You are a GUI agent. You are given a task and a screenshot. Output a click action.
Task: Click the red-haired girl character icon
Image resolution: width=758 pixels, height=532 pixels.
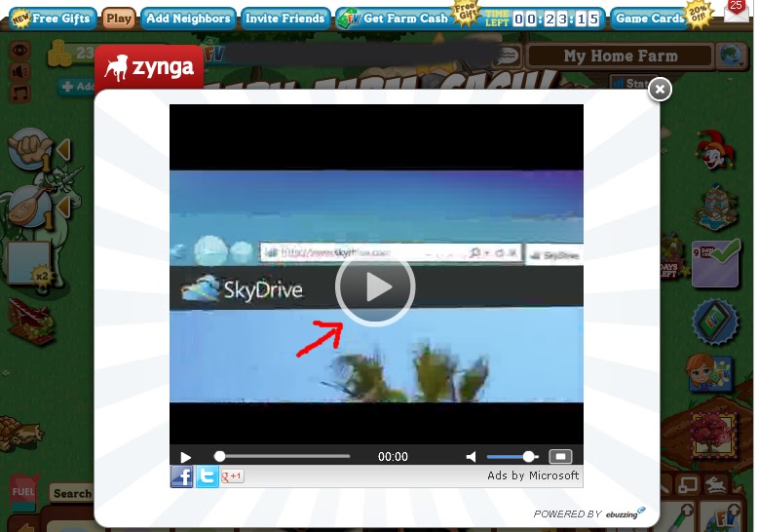(707, 373)
